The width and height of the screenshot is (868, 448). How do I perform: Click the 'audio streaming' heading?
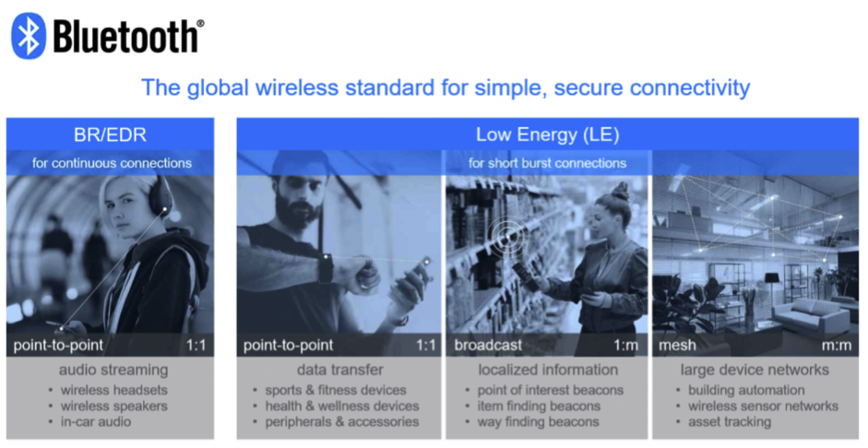110,370
